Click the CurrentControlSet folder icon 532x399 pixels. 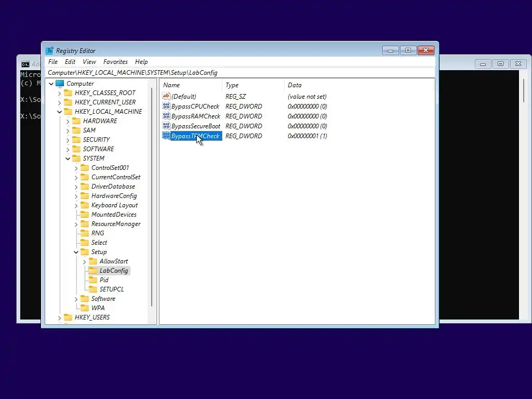click(85, 177)
